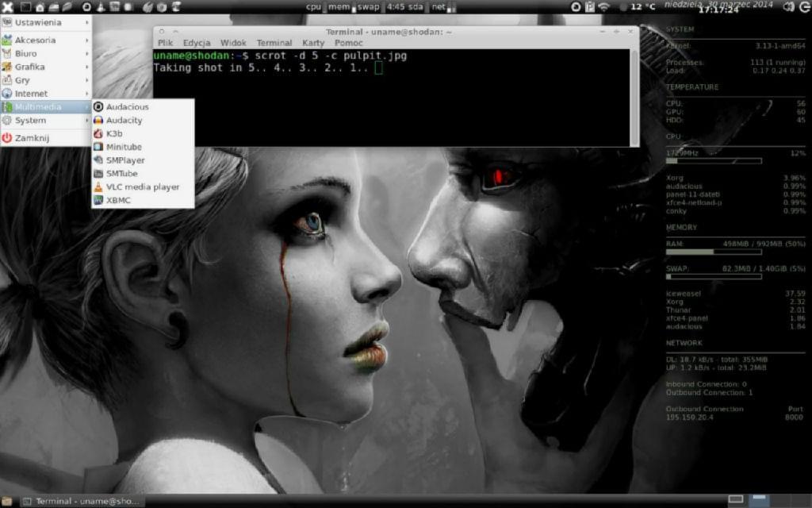Expand the Ustawienia menu category
The width and height of the screenshot is (812, 508).
tap(45, 22)
